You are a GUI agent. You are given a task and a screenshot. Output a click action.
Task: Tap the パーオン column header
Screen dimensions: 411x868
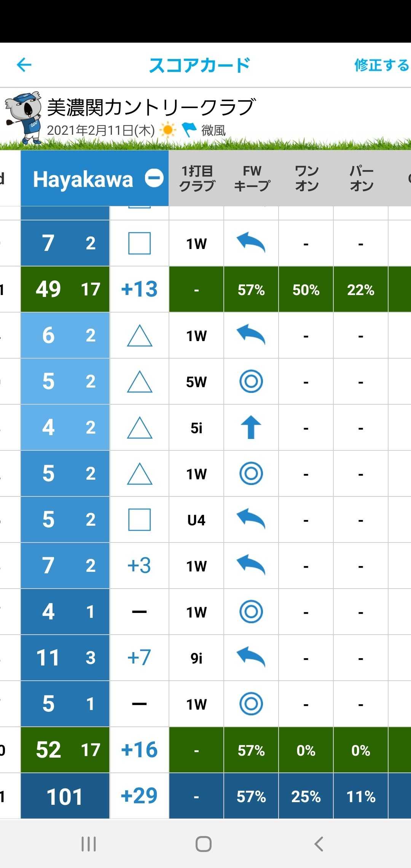pos(361,178)
